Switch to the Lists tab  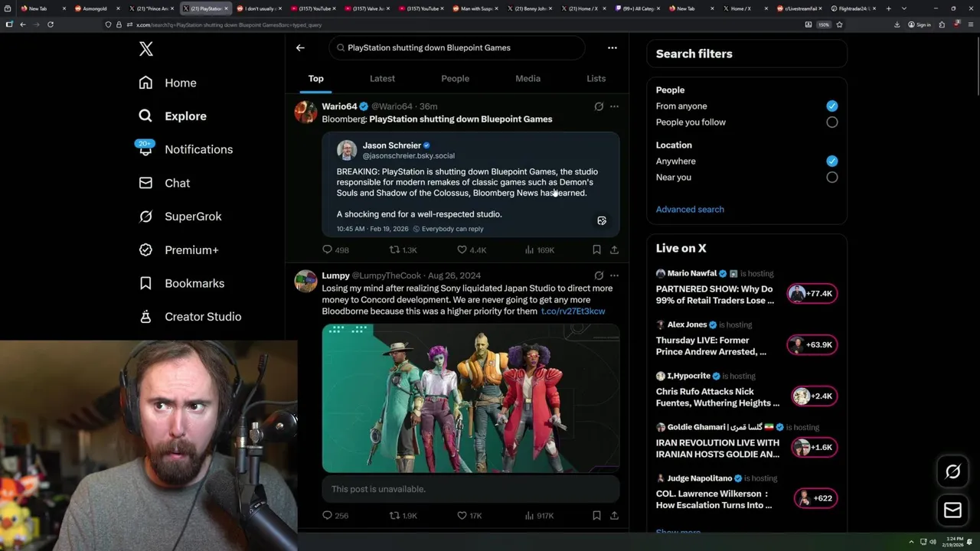coord(596,79)
